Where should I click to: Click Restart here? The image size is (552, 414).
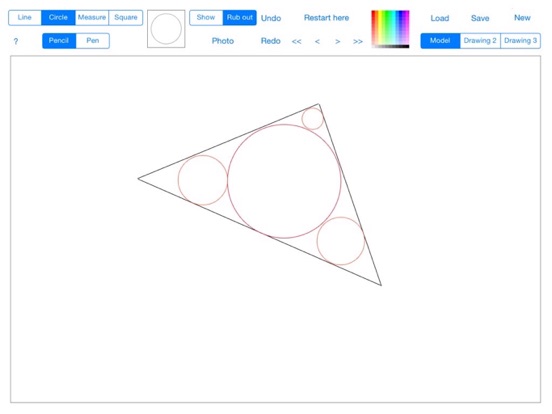click(x=326, y=18)
